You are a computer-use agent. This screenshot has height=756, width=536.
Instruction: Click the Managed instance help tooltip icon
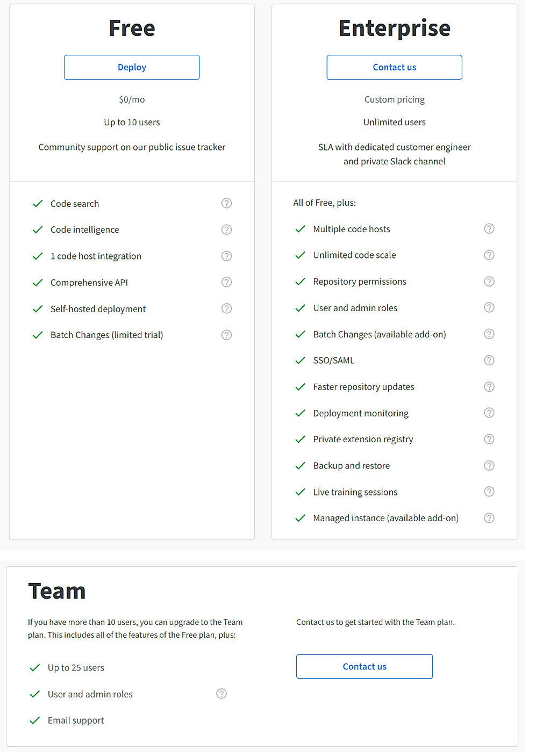[489, 517]
